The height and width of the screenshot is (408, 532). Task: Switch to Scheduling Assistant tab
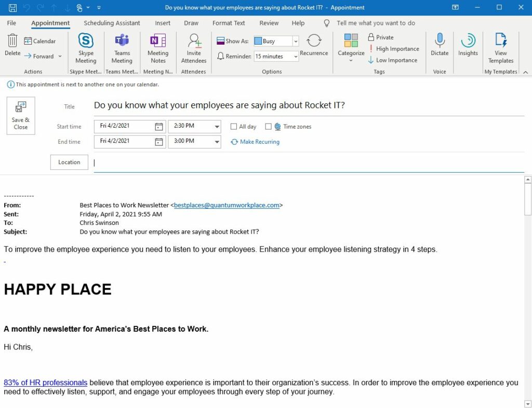coord(112,23)
